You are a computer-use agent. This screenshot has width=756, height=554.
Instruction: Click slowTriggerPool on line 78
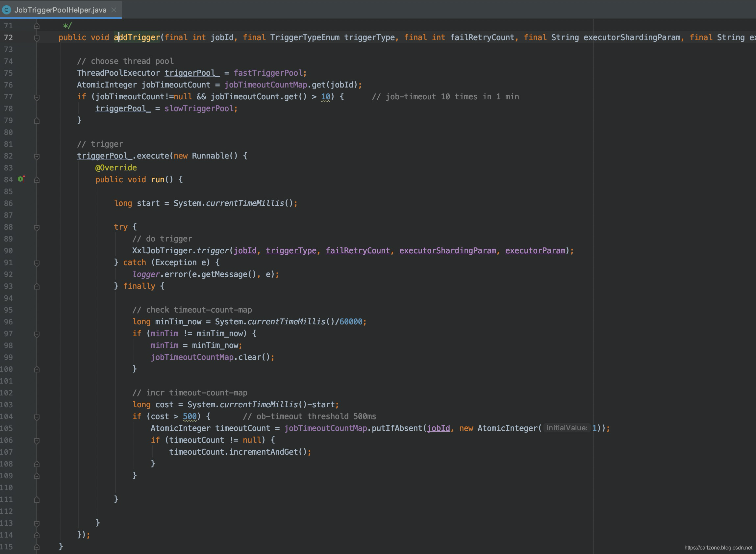199,108
